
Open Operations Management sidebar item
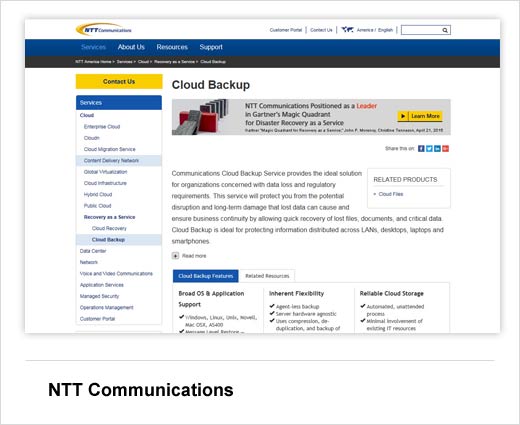(x=106, y=308)
